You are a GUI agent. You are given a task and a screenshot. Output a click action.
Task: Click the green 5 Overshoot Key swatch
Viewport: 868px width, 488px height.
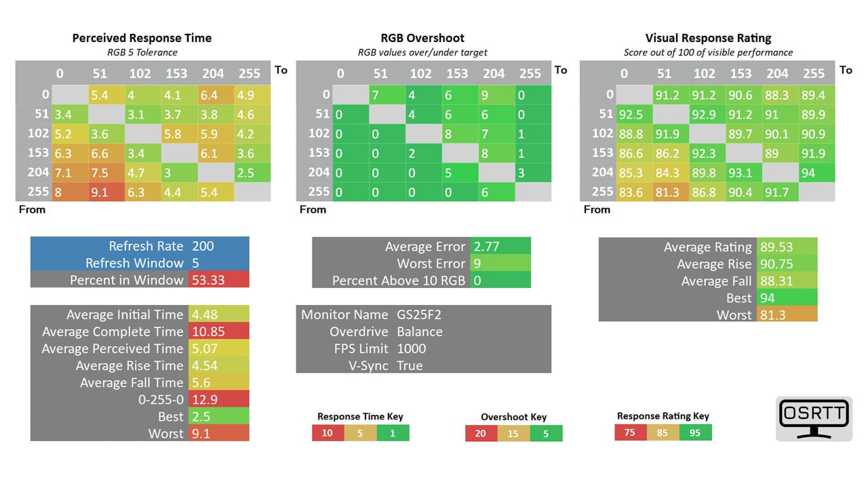tap(546, 434)
